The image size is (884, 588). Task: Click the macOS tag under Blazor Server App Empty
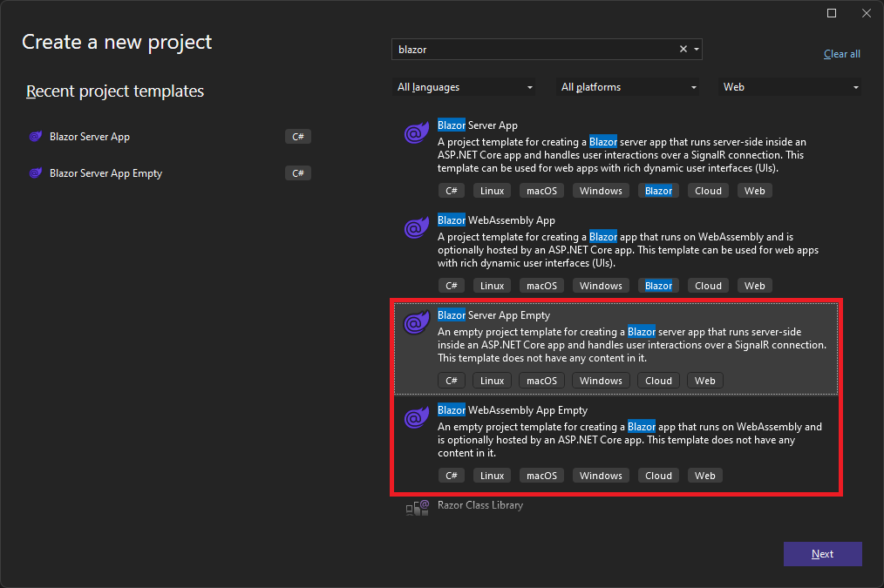[541, 381]
